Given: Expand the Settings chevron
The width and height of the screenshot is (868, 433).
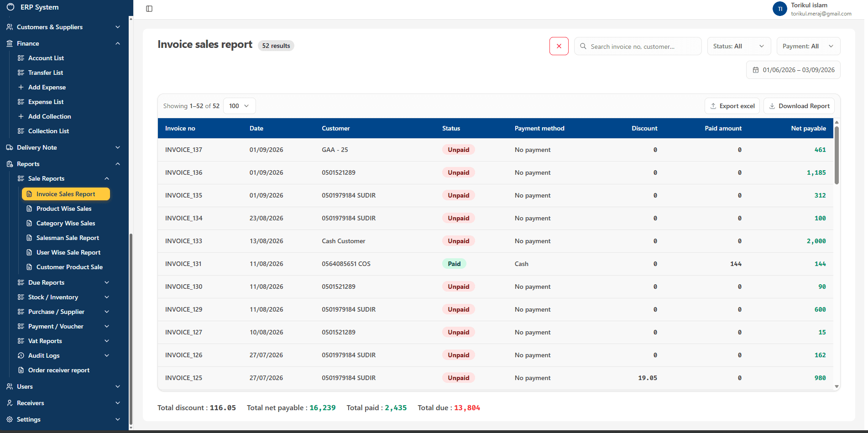Looking at the screenshot, I should 118,419.
